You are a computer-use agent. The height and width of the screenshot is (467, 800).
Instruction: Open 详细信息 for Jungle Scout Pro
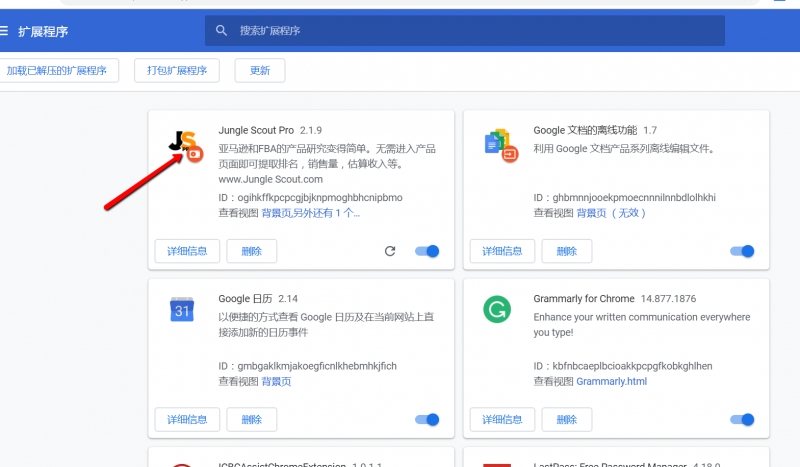tap(187, 251)
